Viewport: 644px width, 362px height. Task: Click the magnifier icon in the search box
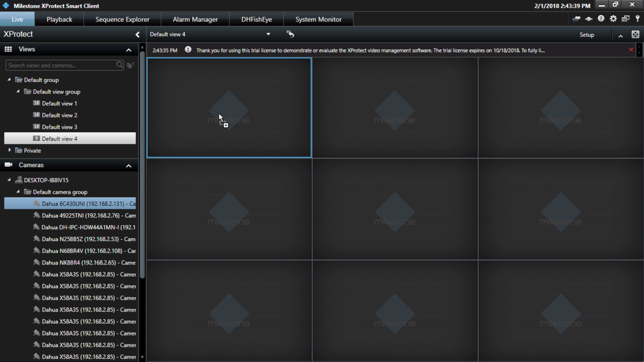point(120,65)
